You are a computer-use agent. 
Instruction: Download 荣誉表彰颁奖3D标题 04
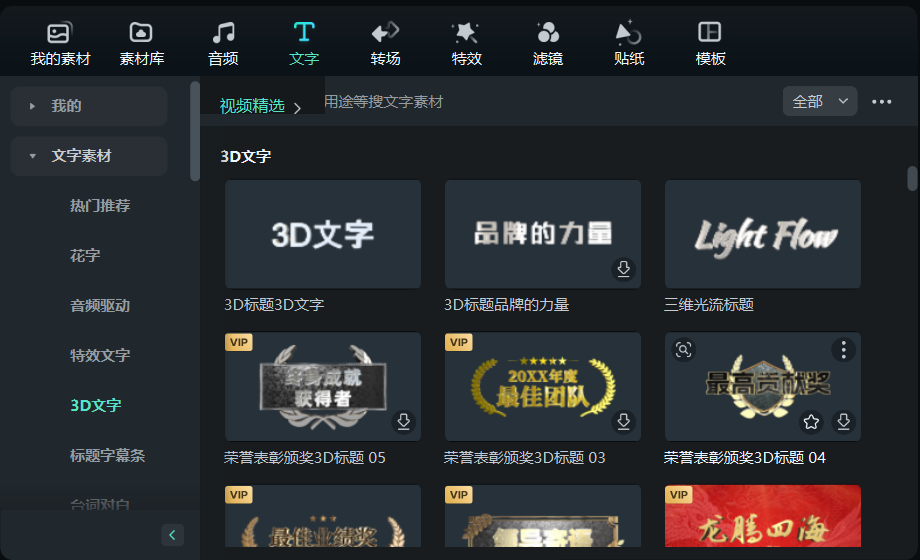click(x=843, y=421)
